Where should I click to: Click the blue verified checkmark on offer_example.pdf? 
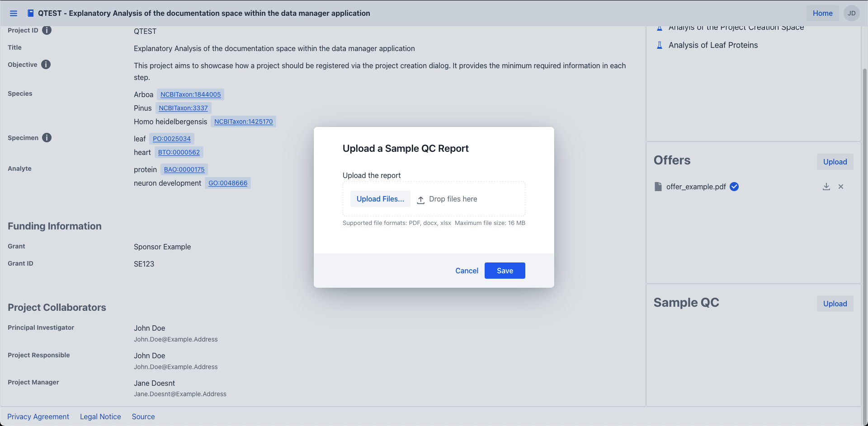coord(734,187)
